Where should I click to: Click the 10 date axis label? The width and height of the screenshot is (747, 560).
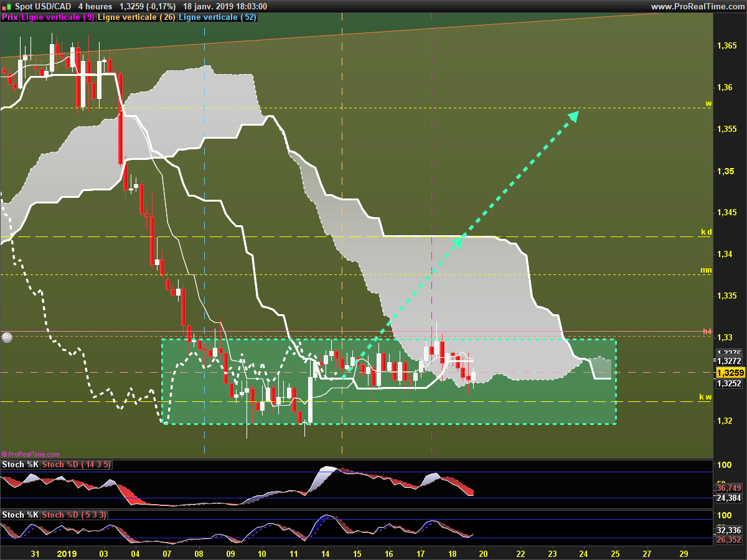point(262,553)
